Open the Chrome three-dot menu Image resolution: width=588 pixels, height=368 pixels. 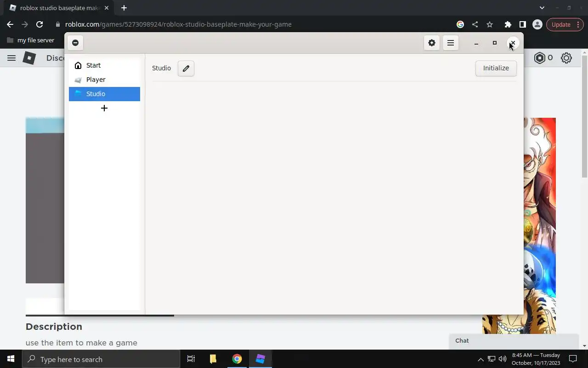click(578, 24)
